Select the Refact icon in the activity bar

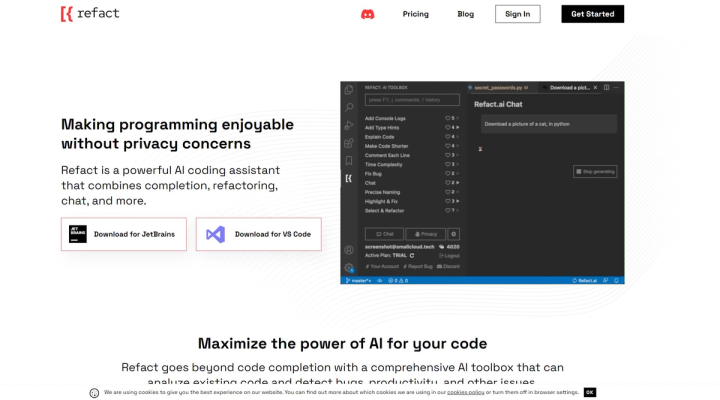click(x=349, y=178)
